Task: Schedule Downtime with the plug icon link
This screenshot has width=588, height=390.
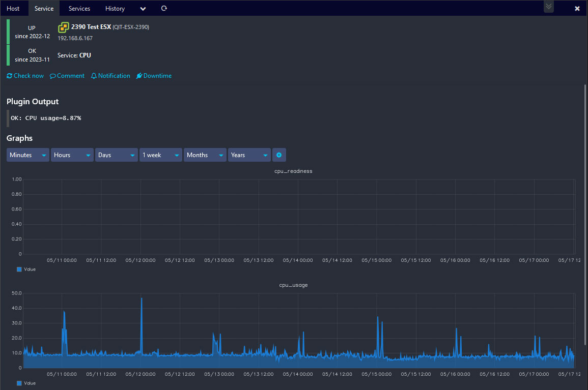Action: click(x=154, y=76)
